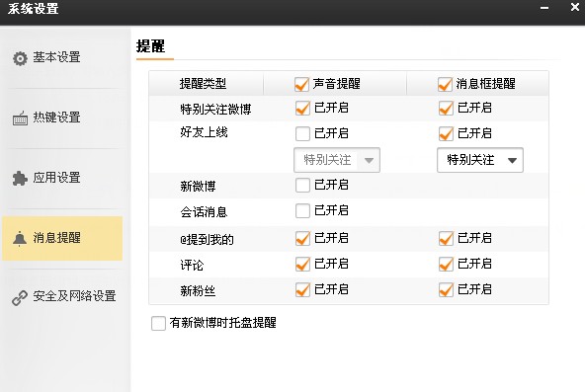Disable message box alert for 评论
Viewport: 585px width, 392px height.
[446, 265]
